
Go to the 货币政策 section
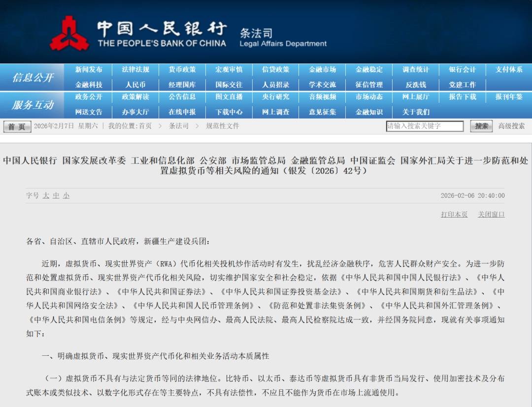click(182, 70)
